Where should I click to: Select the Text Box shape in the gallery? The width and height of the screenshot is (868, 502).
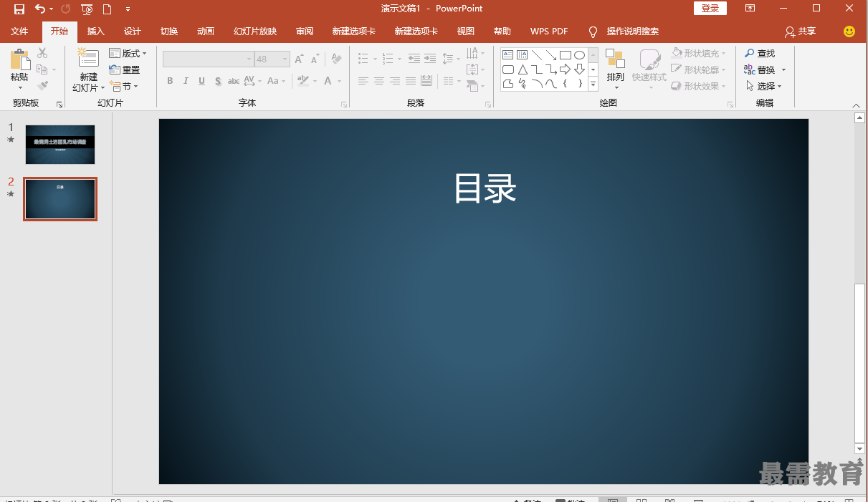point(507,55)
